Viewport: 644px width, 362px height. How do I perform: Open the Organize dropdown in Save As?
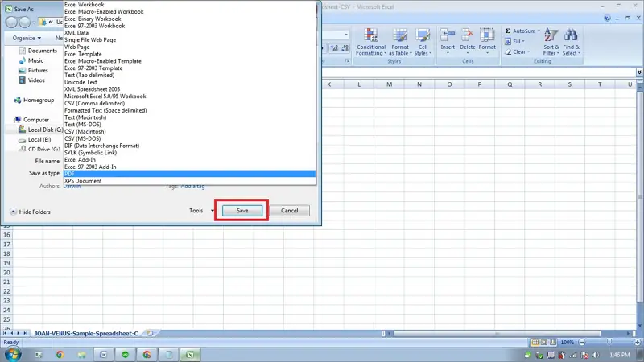click(x=27, y=38)
